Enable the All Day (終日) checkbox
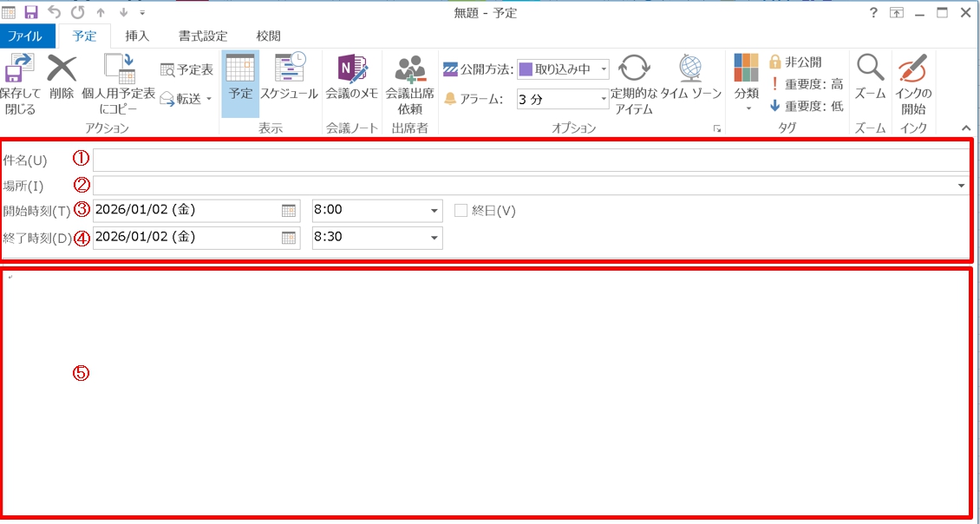This screenshot has height=524, width=980. point(461,211)
